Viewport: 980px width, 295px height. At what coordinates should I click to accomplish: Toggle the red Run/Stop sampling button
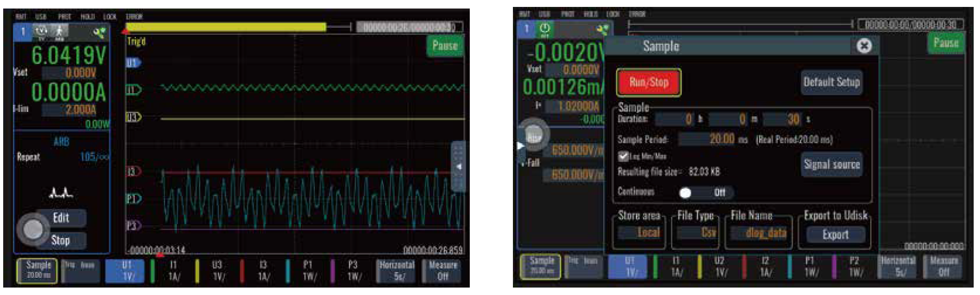pyautogui.click(x=649, y=83)
